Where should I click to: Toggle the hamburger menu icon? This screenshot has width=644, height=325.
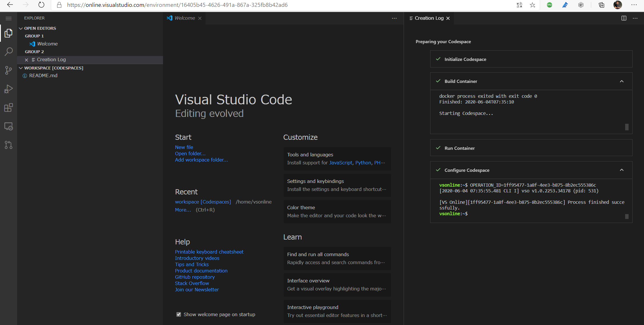click(x=8, y=18)
